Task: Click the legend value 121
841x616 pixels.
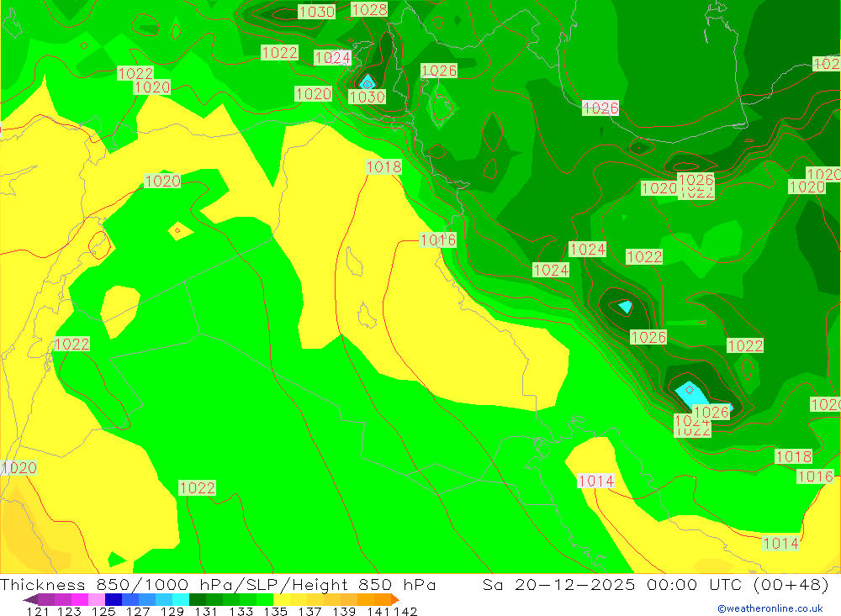Action: pos(38,611)
